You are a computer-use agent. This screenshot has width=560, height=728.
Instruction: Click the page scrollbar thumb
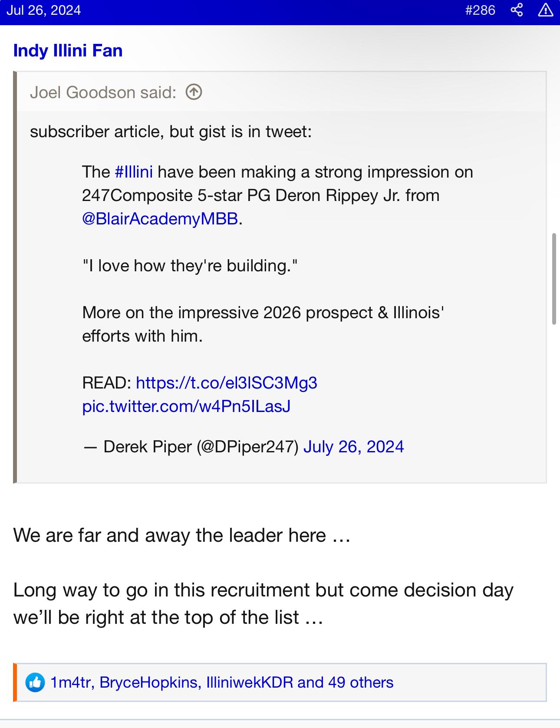553,279
